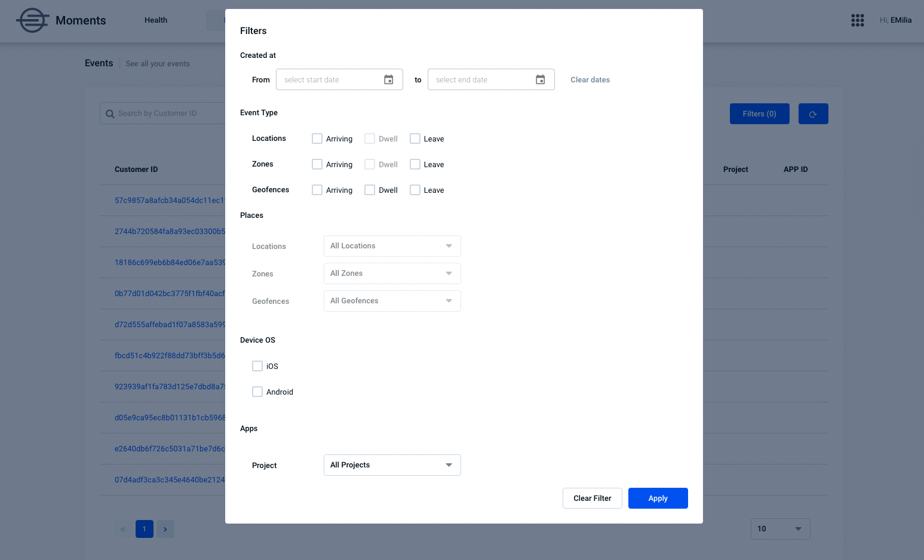Viewport: 924px width, 560px height.
Task: Click the refresh events icon button
Action: click(813, 114)
